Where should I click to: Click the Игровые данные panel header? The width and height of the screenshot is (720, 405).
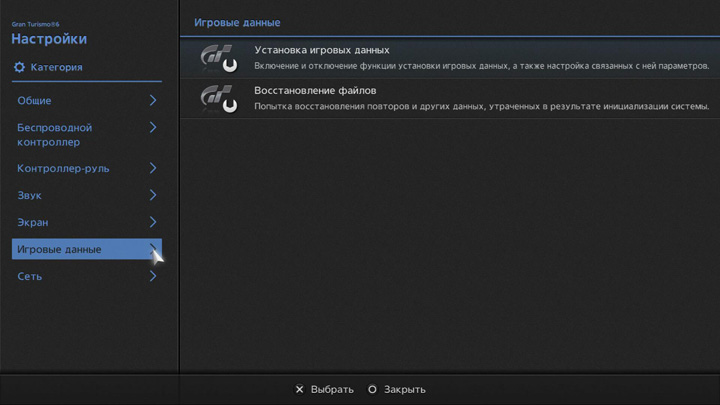coord(236,22)
